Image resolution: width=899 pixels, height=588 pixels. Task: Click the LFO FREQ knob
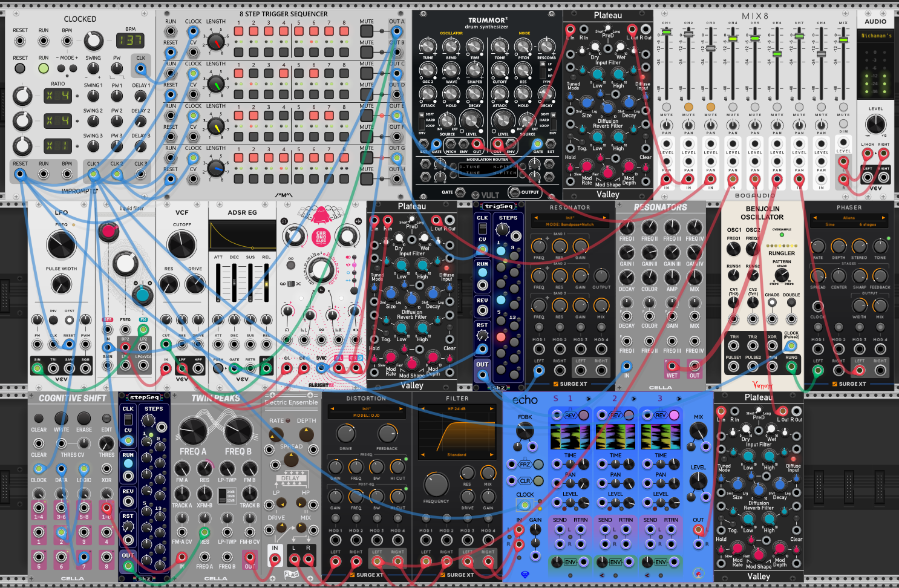click(x=61, y=245)
